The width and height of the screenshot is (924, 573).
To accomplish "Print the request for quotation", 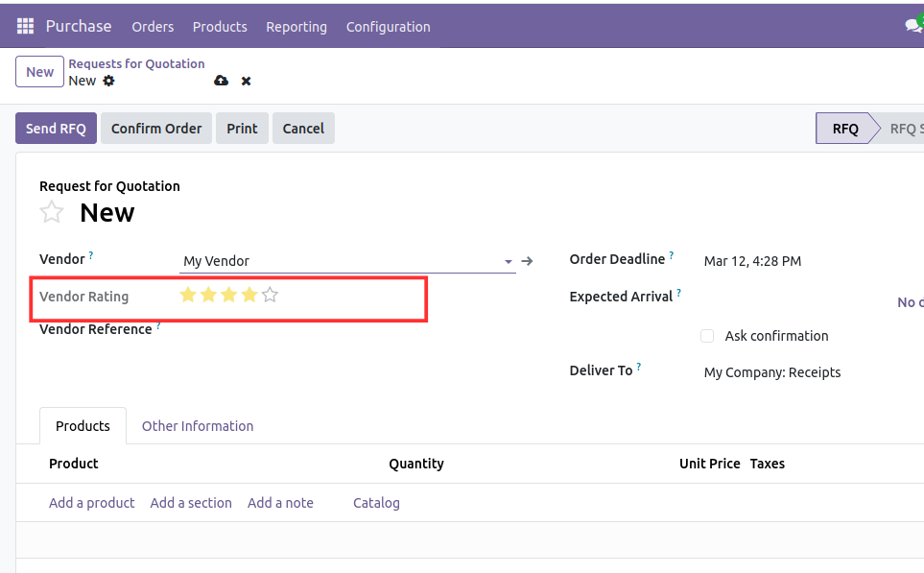I will [242, 128].
